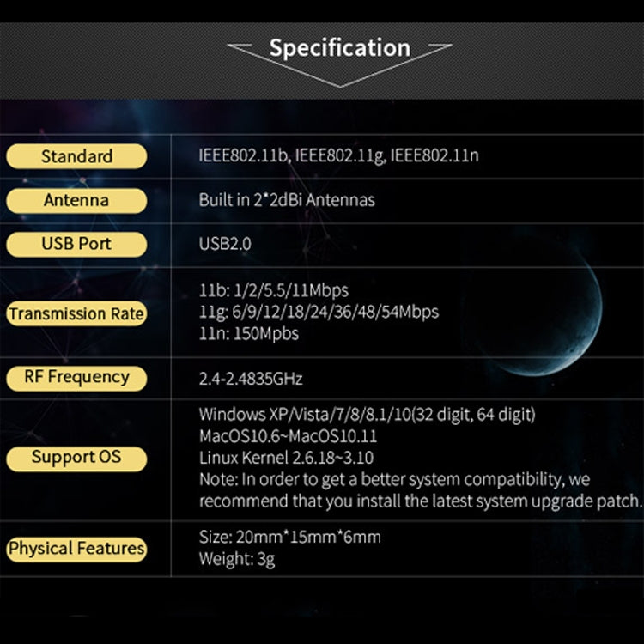Click the Windows XP/Vista/7/8/8.1/10 line
The height and width of the screenshot is (644, 644).
[368, 415]
